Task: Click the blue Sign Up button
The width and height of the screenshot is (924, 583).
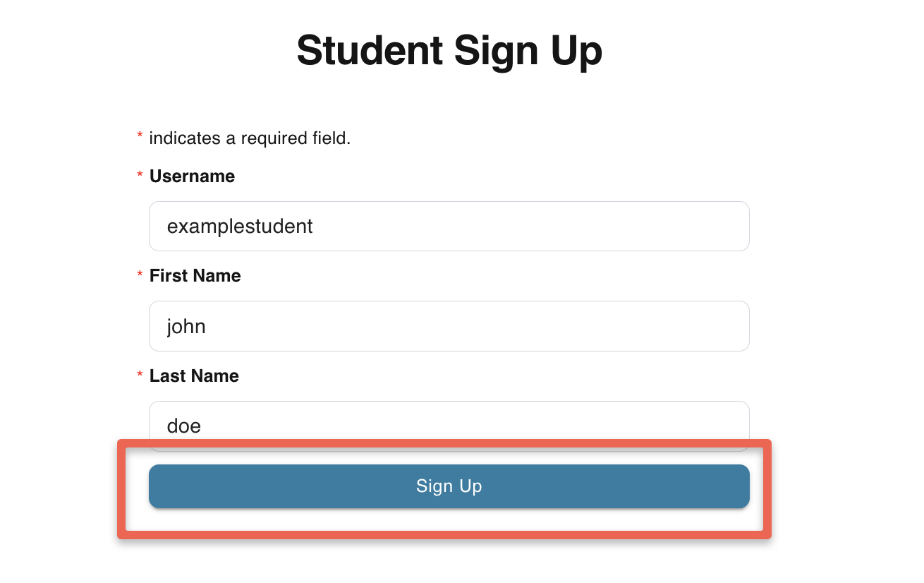Action: (x=449, y=486)
